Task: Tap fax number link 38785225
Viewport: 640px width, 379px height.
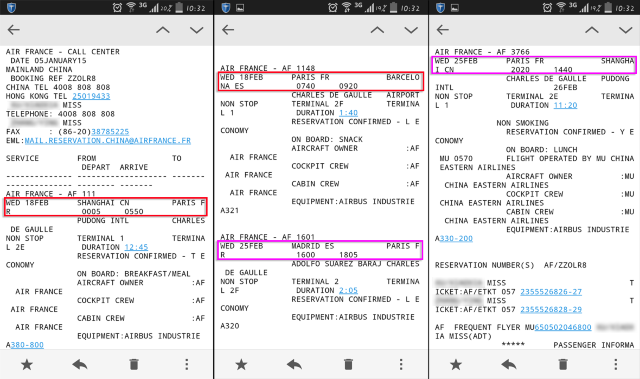Action: [110, 132]
